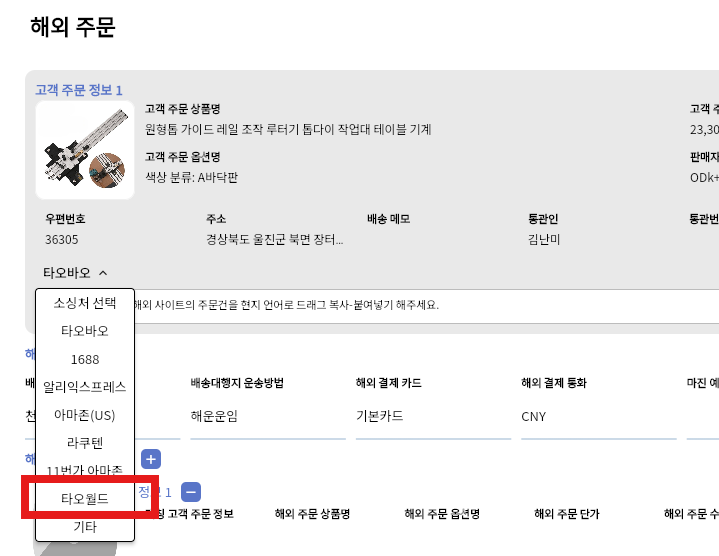Choose 아마존(US) as sourcing site
This screenshot has width=719, height=556.
85,414
